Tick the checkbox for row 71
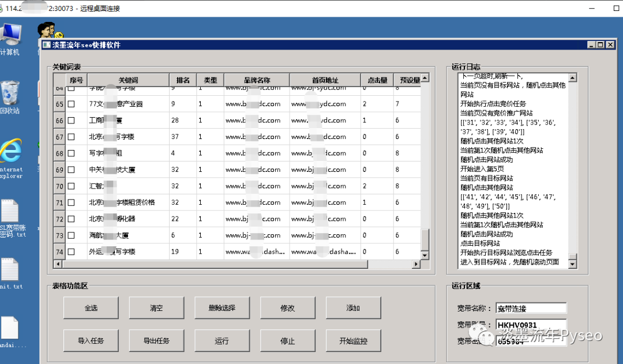Image resolution: width=623 pixels, height=364 pixels. point(71,202)
